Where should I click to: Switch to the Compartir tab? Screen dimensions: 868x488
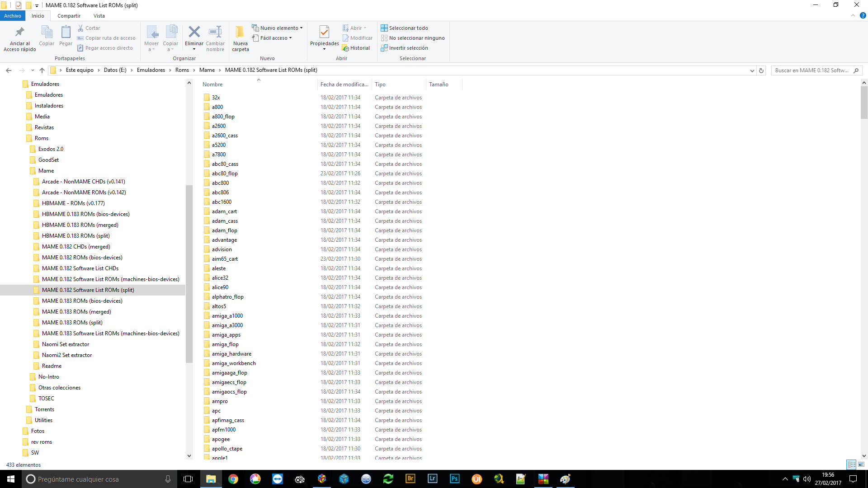pyautogui.click(x=69, y=16)
